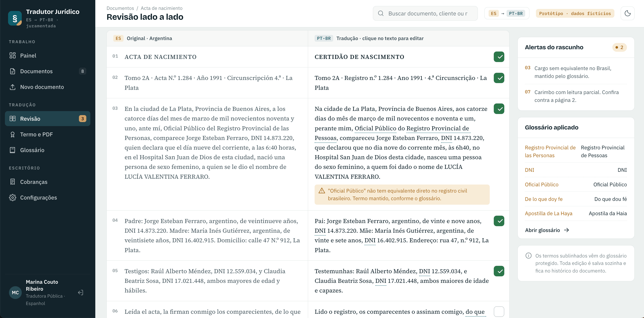This screenshot has height=318, width=644.
Task: Click the warning triangle in Oficial Público alert
Action: [322, 191]
